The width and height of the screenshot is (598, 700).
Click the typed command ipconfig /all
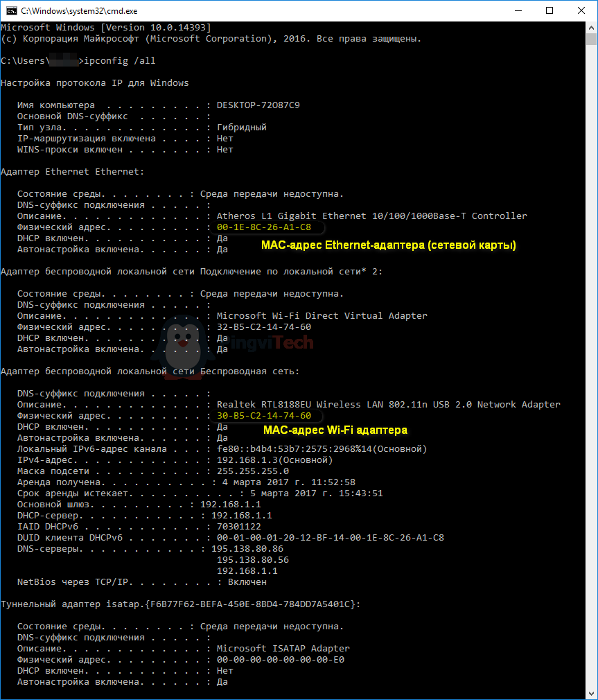[x=119, y=61]
